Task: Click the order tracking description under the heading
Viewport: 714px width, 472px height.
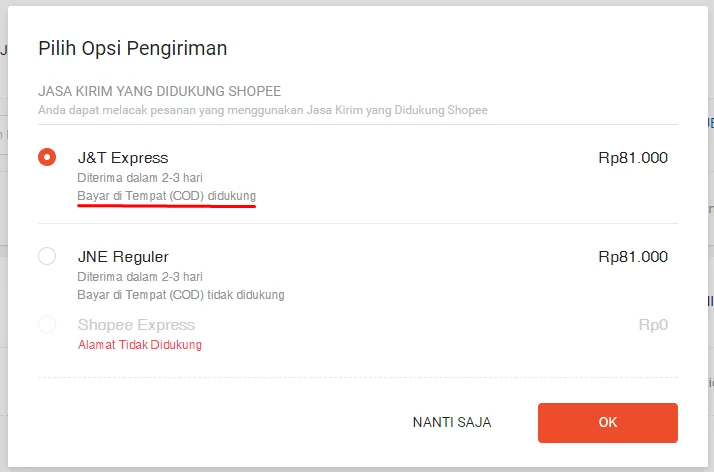Action: click(x=263, y=109)
